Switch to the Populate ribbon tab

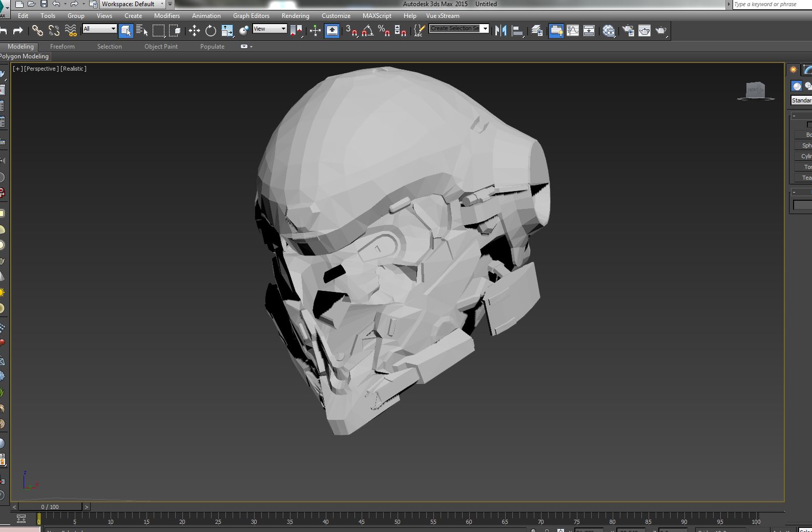(213, 47)
